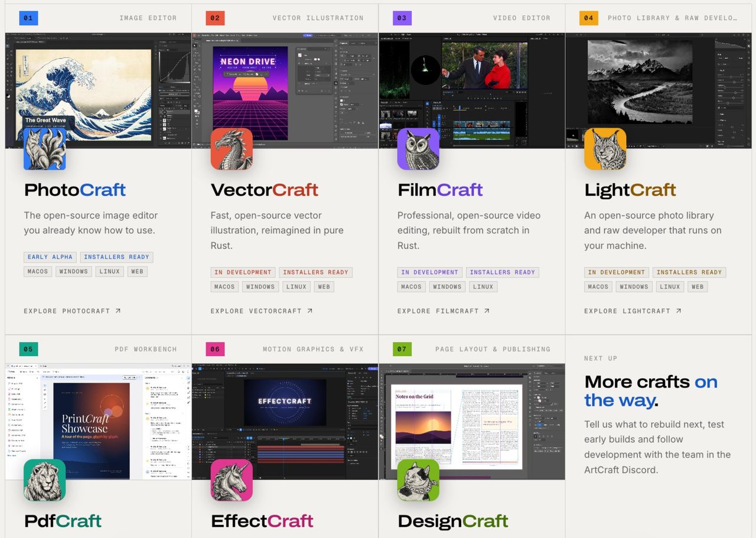Viewport: 756px width, 538px height.
Task: Click the EARLY ALPHA tag
Action: tap(50, 257)
